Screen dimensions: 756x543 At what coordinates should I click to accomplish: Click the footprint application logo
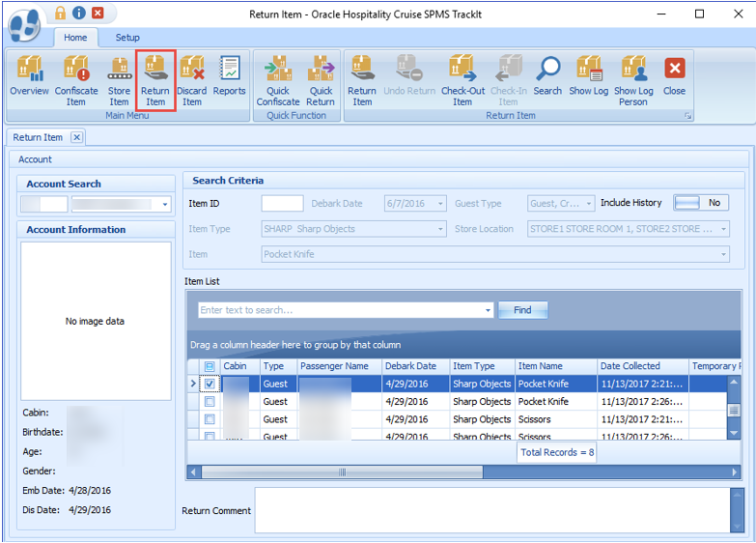pyautogui.click(x=25, y=26)
